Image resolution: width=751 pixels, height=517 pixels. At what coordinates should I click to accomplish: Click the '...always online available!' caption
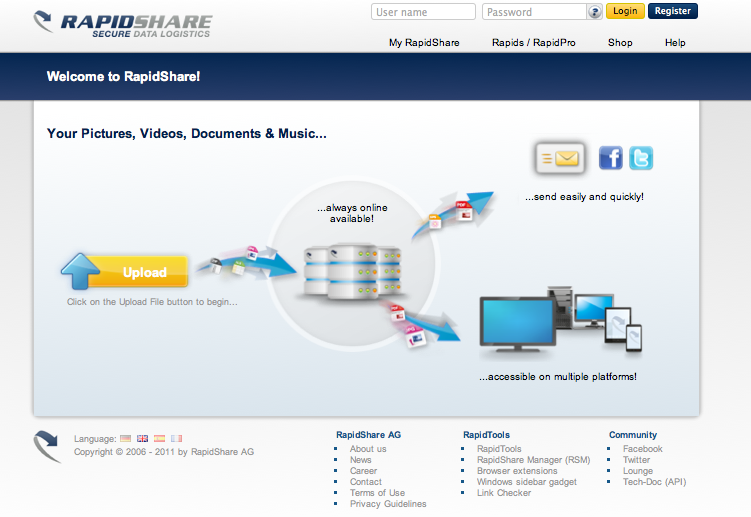click(353, 213)
